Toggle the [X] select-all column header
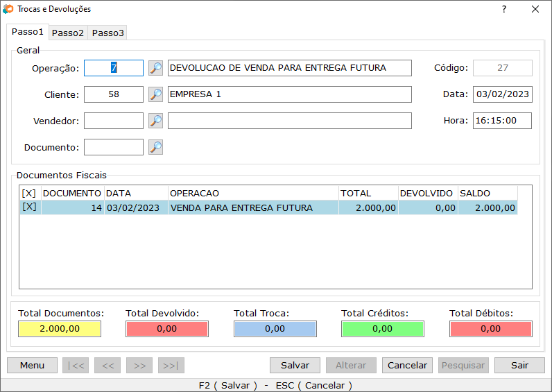 pos(29,193)
